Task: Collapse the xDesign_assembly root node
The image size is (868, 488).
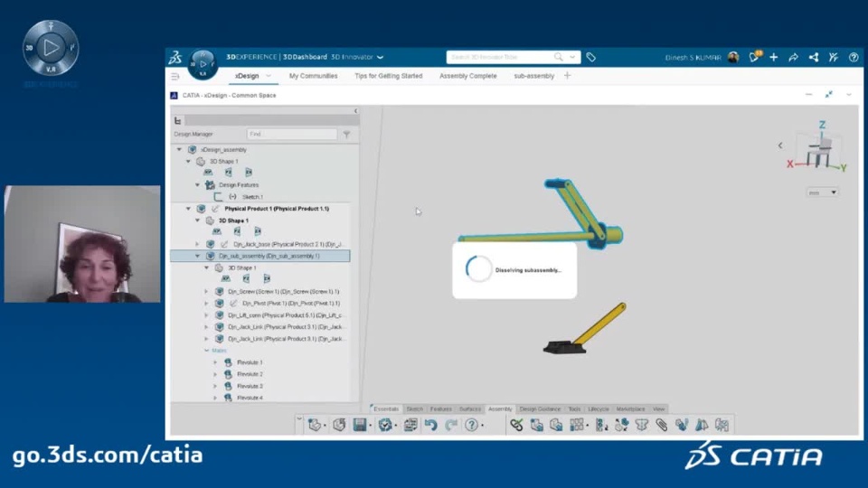Action: (179, 149)
